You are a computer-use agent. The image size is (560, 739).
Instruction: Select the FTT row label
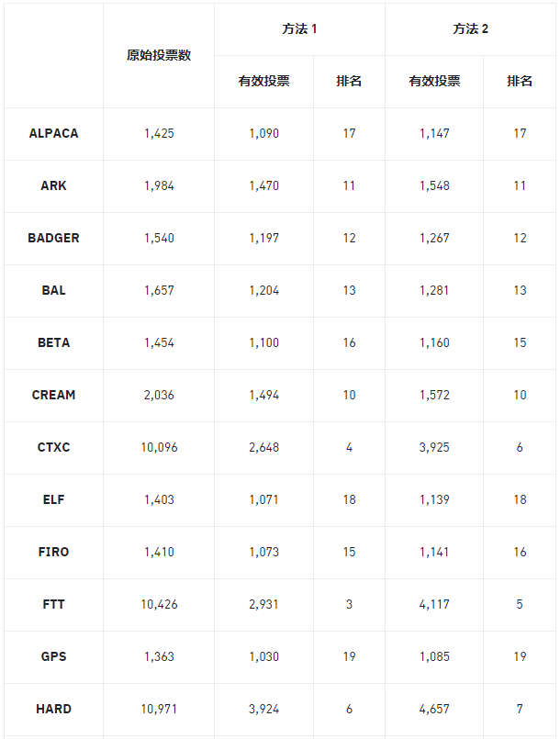(53, 604)
